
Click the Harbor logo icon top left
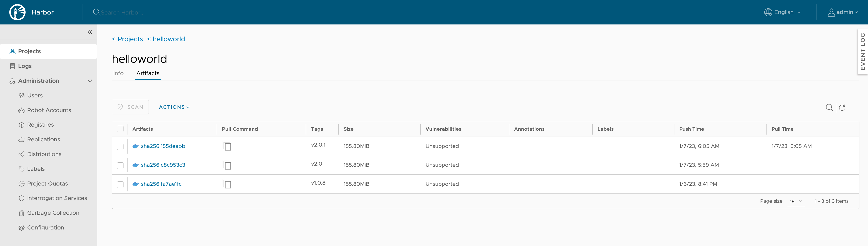click(16, 12)
